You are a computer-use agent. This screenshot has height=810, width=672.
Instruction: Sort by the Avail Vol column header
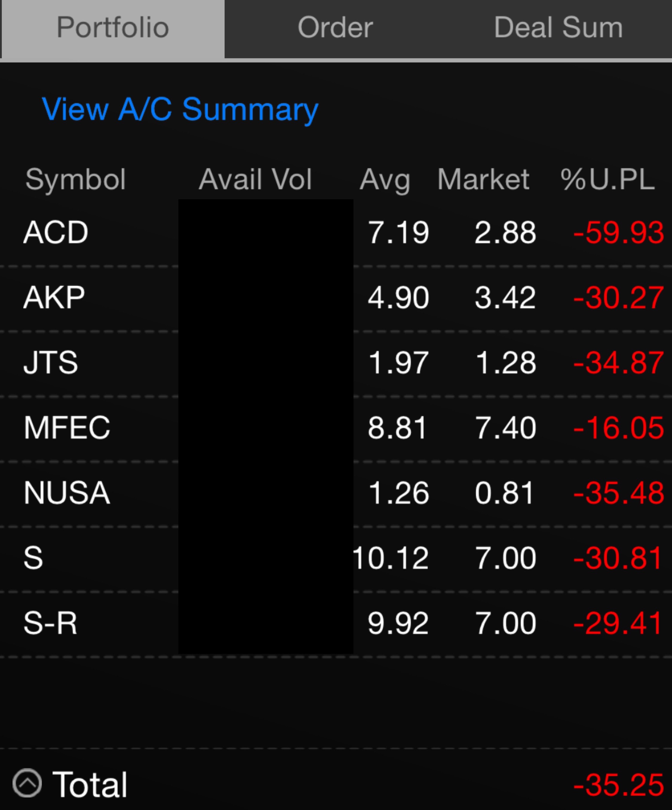click(255, 179)
